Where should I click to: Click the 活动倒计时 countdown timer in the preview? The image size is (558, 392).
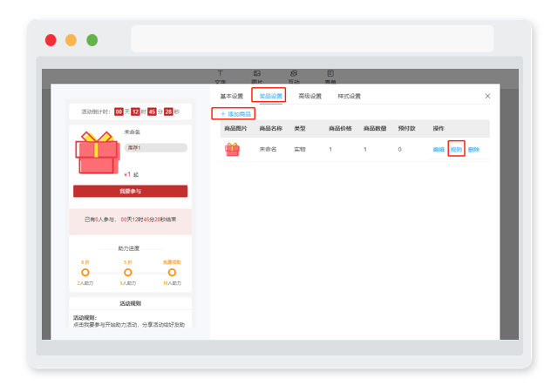point(130,112)
